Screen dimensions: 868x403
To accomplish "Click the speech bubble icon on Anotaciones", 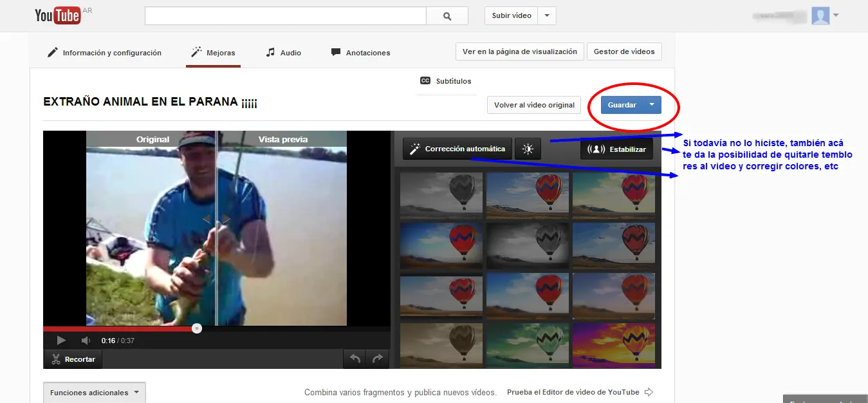I will (336, 52).
